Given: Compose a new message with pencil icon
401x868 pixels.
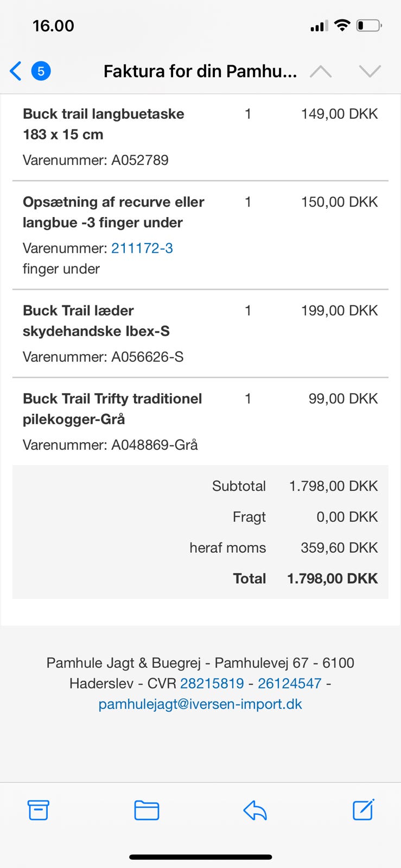Looking at the screenshot, I should [363, 809].
